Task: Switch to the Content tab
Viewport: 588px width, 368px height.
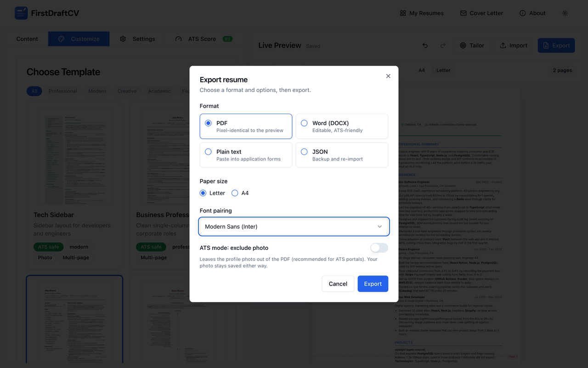Action: tap(27, 39)
